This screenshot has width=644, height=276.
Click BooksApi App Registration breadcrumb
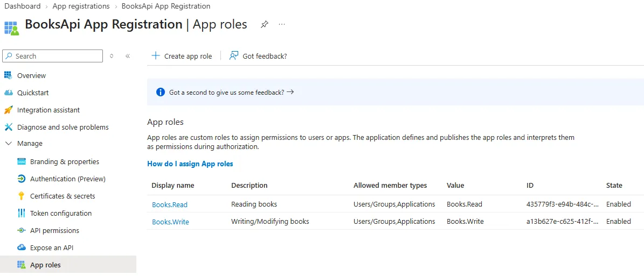point(166,6)
